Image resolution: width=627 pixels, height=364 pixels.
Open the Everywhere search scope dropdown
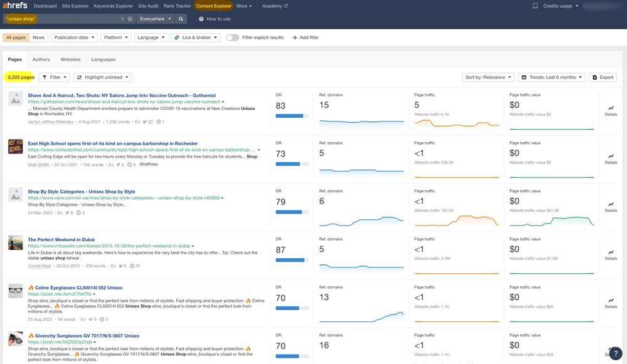click(x=155, y=19)
